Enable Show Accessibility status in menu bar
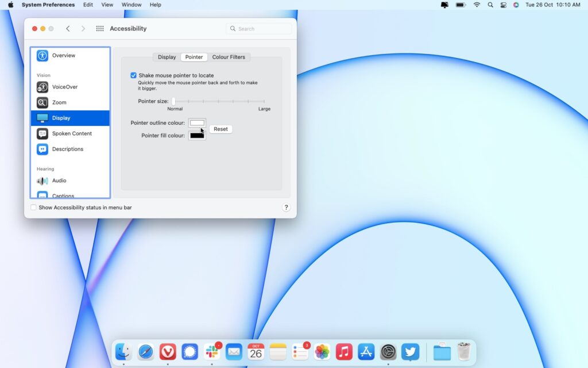Image resolution: width=588 pixels, height=368 pixels. (x=33, y=208)
